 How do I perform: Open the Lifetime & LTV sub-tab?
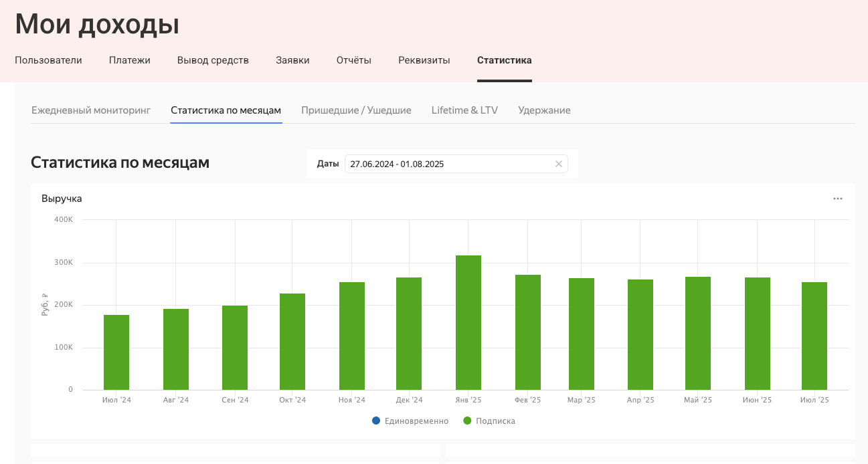(x=464, y=110)
